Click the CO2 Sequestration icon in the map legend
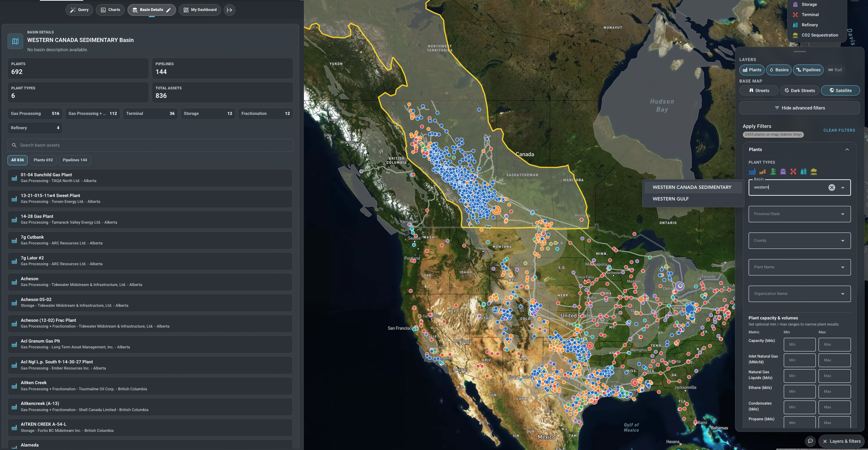This screenshot has height=450, width=868. click(795, 35)
